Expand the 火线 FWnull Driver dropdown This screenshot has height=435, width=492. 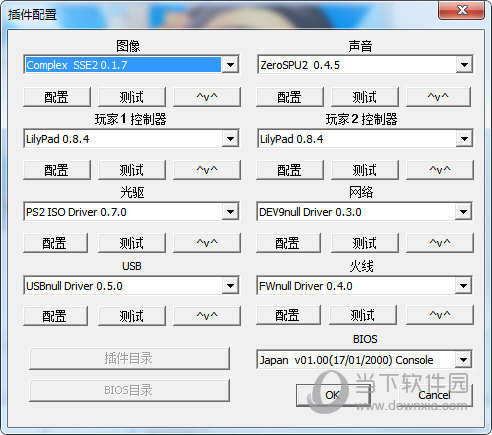click(x=463, y=285)
